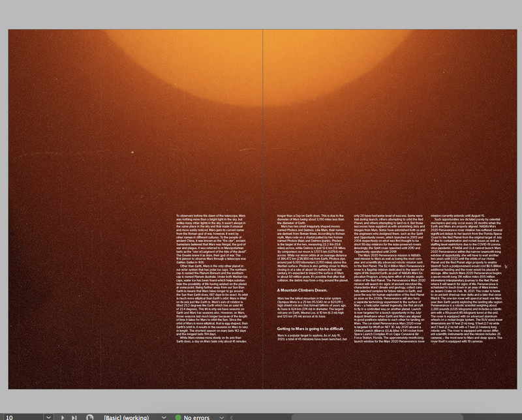Screen dimensions: 522x420
Task: Click the page number field showing 10
Action: [x=23, y=417]
